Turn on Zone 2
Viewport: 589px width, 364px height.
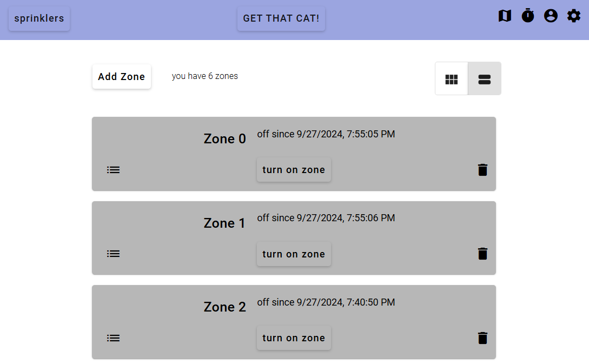click(x=294, y=337)
